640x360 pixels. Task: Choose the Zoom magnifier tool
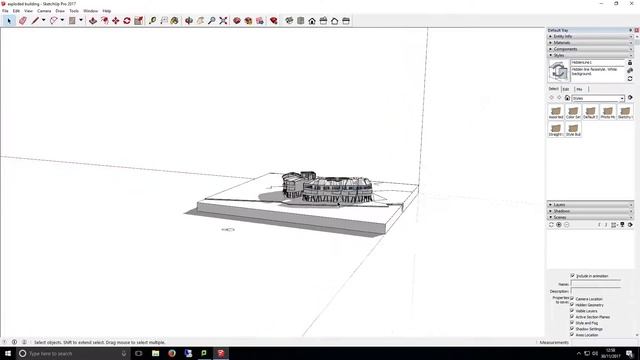click(x=211, y=20)
